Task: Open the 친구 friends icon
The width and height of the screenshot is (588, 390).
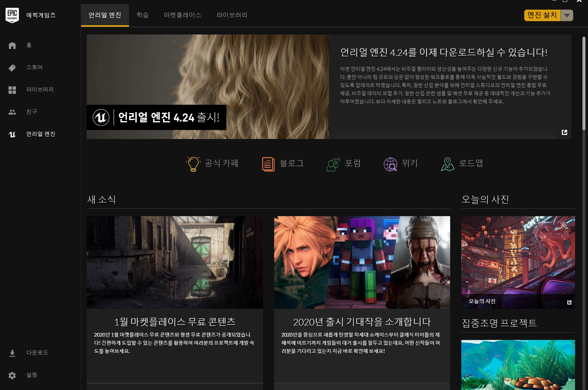Action: click(12, 112)
